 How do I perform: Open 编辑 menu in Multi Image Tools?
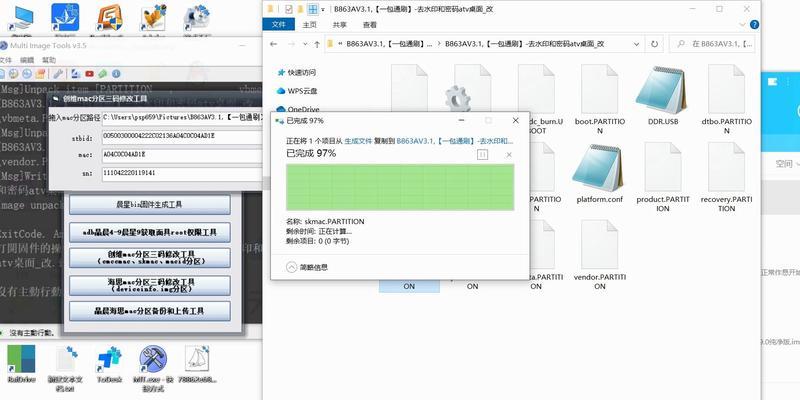tap(27, 60)
